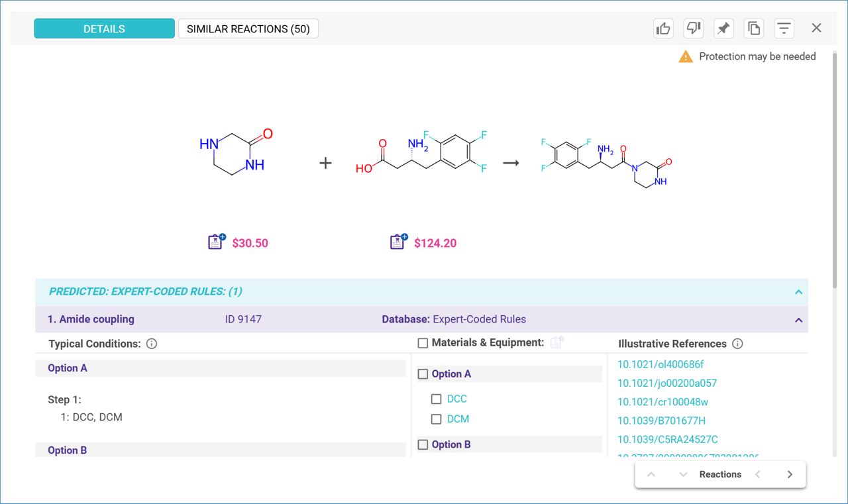Collapse the Amide coupling rule row

[798, 320]
